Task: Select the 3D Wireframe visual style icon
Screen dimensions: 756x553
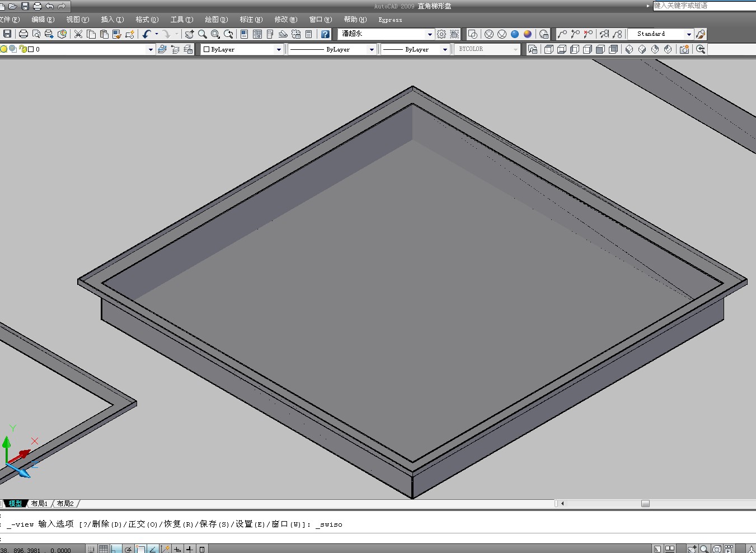Action: (489, 34)
